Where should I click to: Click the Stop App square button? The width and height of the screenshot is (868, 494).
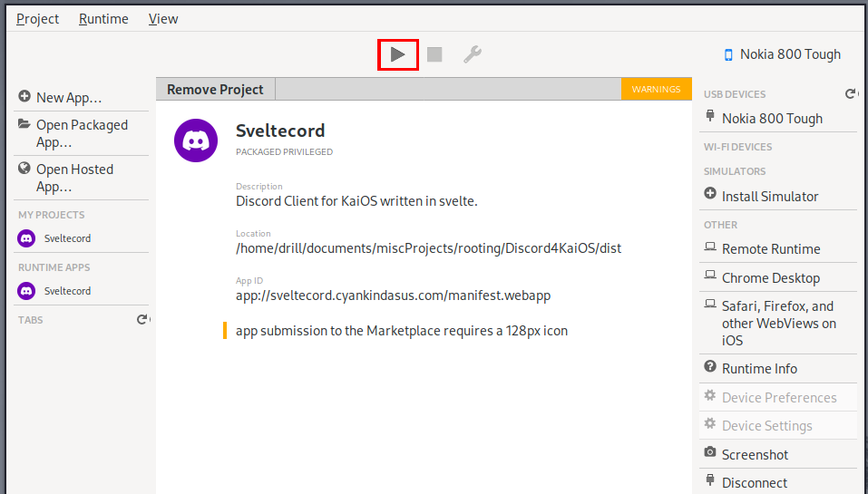pos(434,54)
